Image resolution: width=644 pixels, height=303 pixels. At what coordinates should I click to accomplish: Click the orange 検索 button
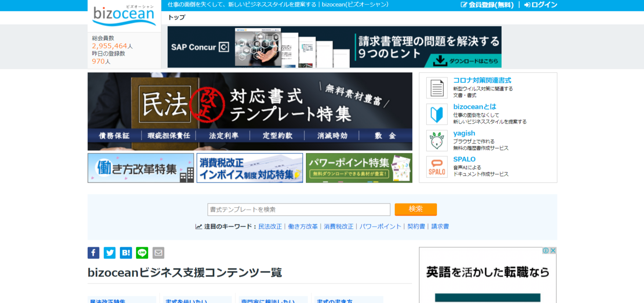[415, 209]
